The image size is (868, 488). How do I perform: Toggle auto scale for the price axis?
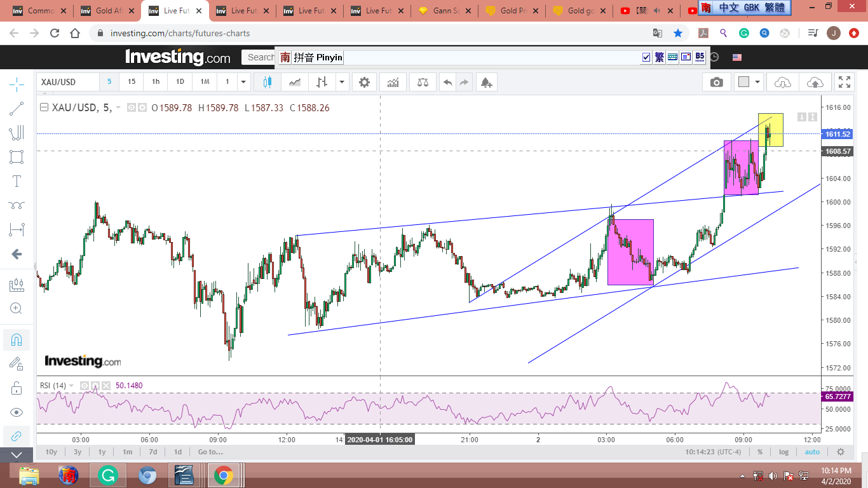(x=812, y=452)
